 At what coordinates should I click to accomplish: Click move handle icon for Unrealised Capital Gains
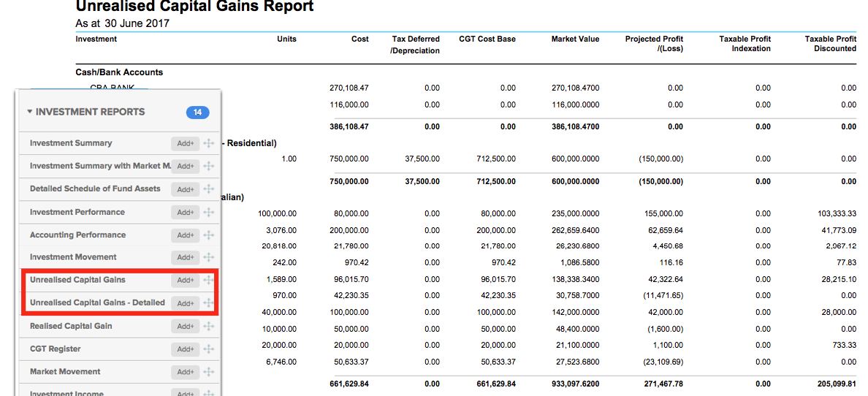tap(209, 281)
